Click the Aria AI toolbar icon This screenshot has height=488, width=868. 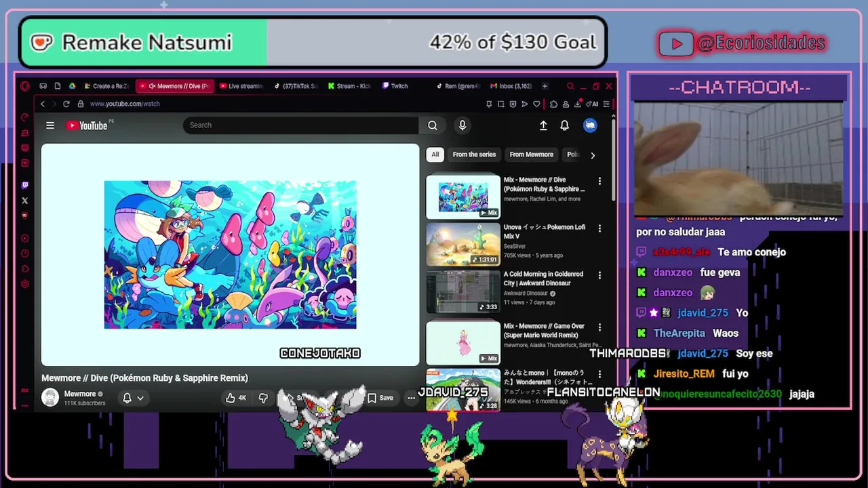pos(593,104)
